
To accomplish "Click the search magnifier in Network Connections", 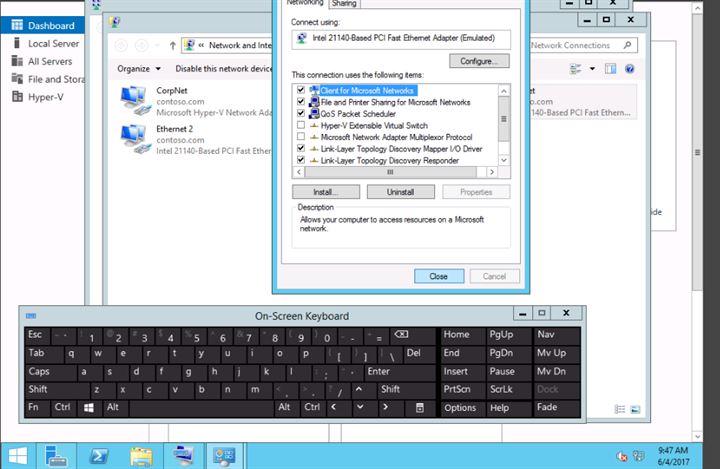I will click(627, 45).
